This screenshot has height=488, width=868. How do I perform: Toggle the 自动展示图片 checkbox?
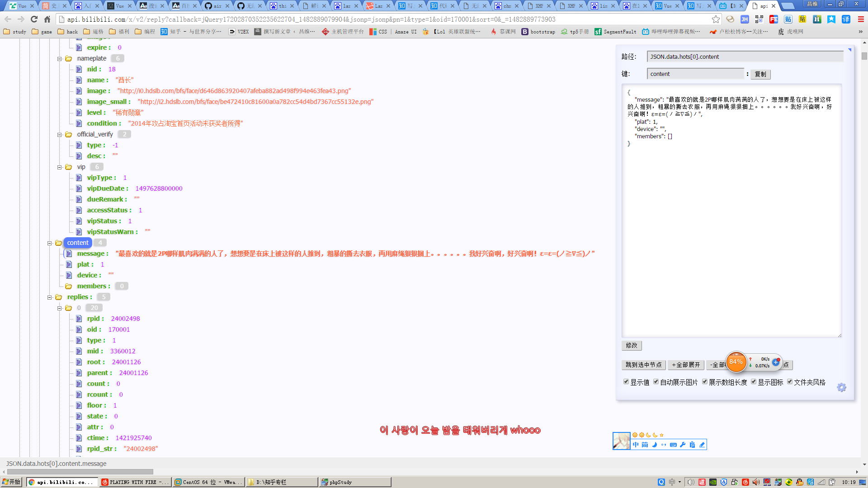pyautogui.click(x=656, y=382)
